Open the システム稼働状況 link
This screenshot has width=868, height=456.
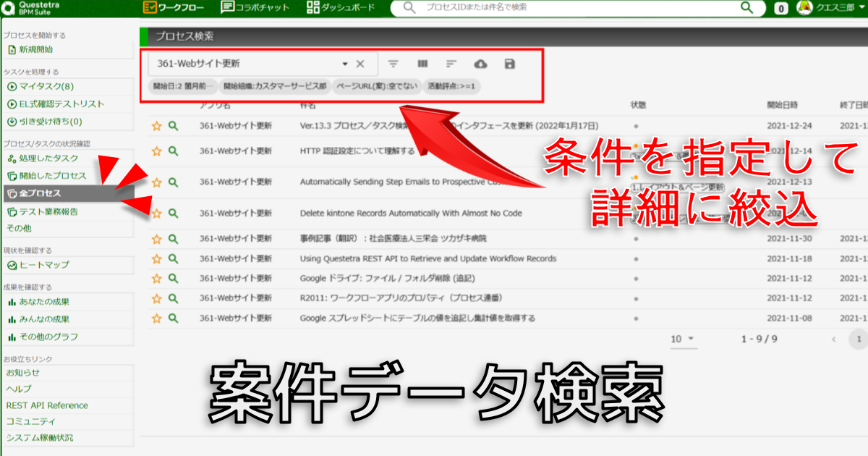click(40, 438)
